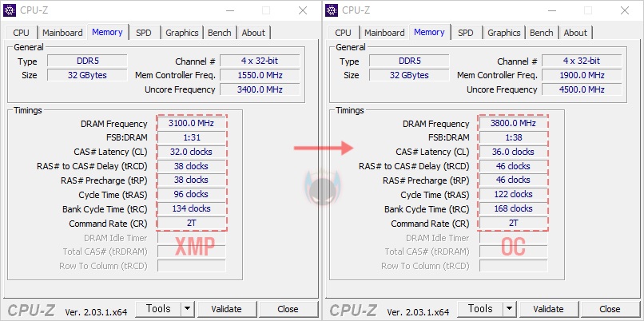Click the 2T Command Rate value in right window

click(x=514, y=224)
